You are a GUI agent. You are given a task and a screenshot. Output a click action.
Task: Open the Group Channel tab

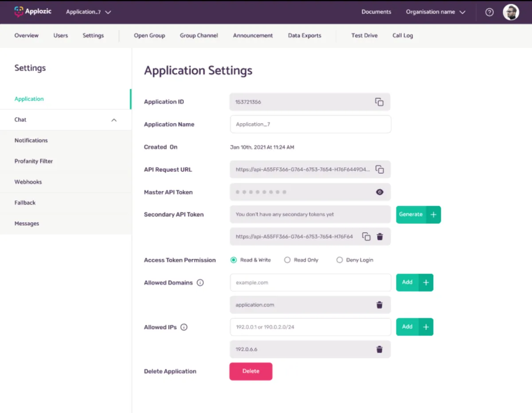199,35
